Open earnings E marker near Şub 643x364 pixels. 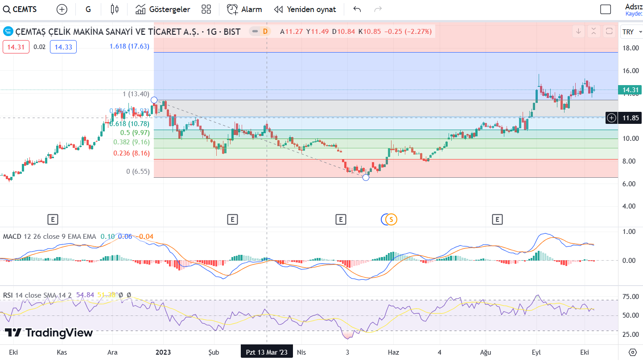232,219
